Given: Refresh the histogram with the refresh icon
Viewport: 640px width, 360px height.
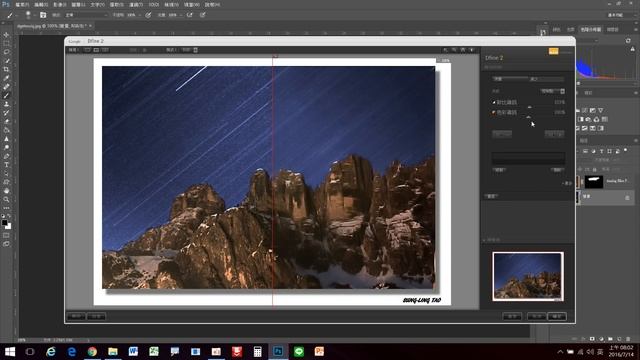Looking at the screenshot, I should click(628, 40).
